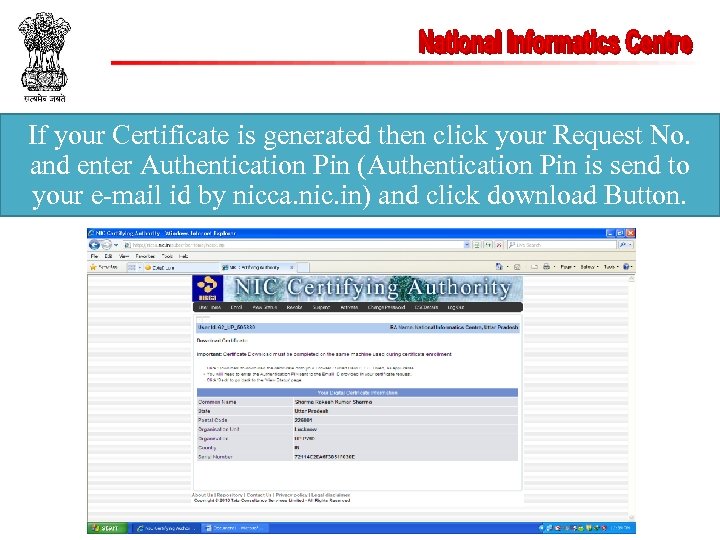Open the Help menu
Viewport: 720px width, 540px height.
coord(184,256)
